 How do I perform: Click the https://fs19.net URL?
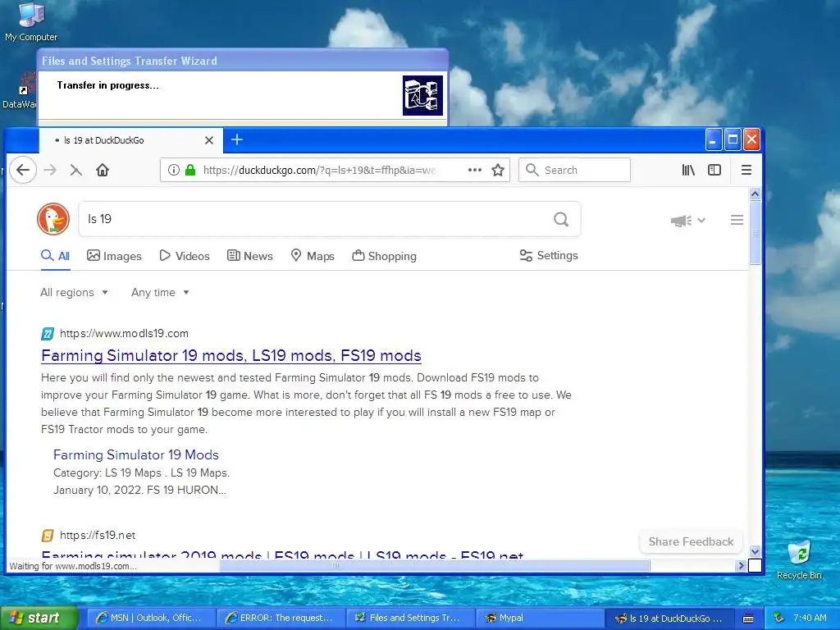[x=98, y=535]
